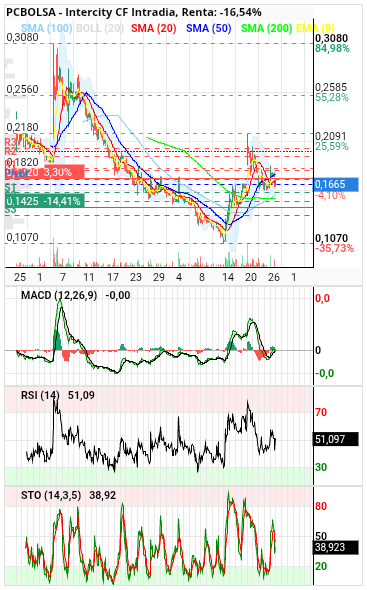Click the 25,59% label on right axis

332,146
